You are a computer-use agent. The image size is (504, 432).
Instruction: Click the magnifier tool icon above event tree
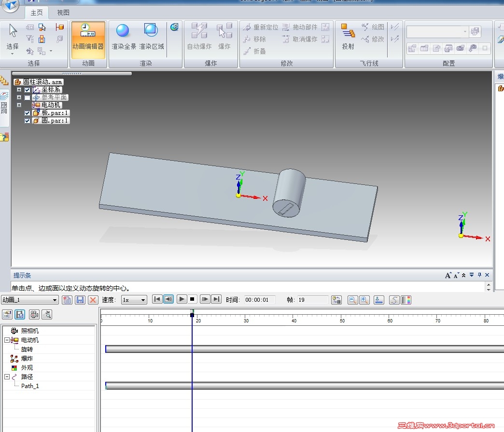pos(47,314)
